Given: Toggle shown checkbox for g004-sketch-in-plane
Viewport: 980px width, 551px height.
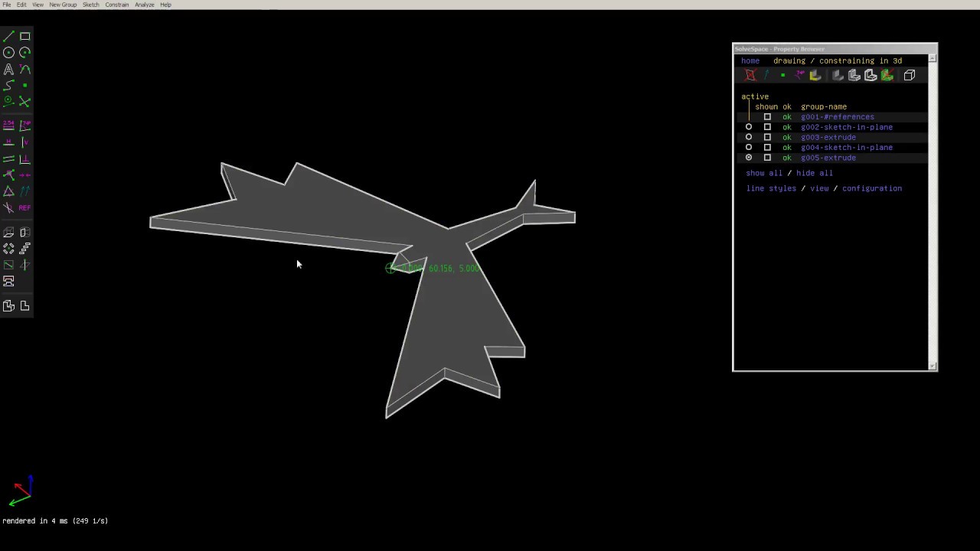Looking at the screenshot, I should coord(767,147).
